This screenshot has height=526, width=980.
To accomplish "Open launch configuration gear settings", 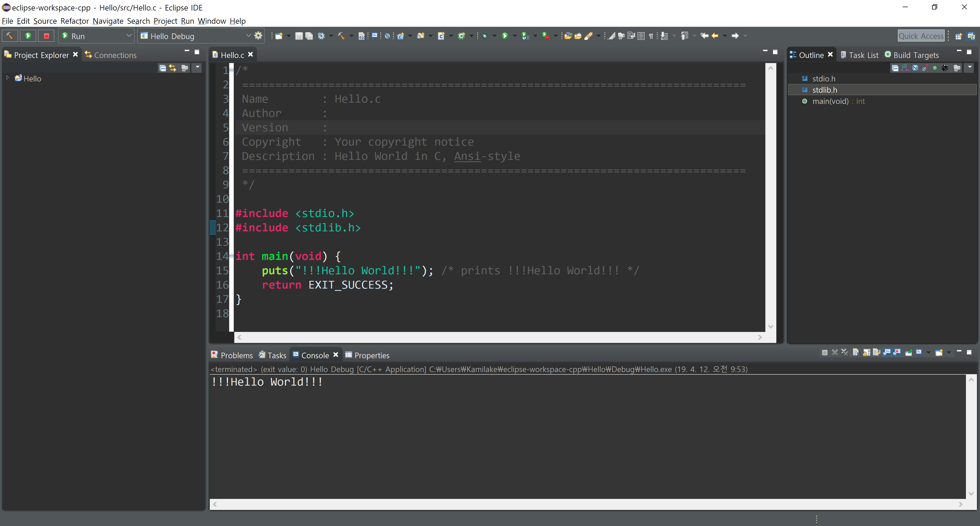I will [x=259, y=36].
